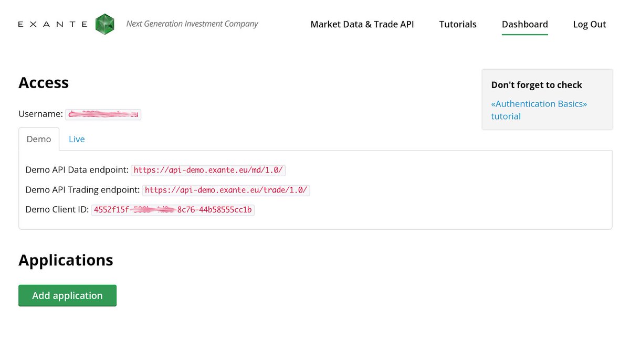Navigate to the Tutorials section
This screenshot has width=630, height=364.
coord(457,24)
